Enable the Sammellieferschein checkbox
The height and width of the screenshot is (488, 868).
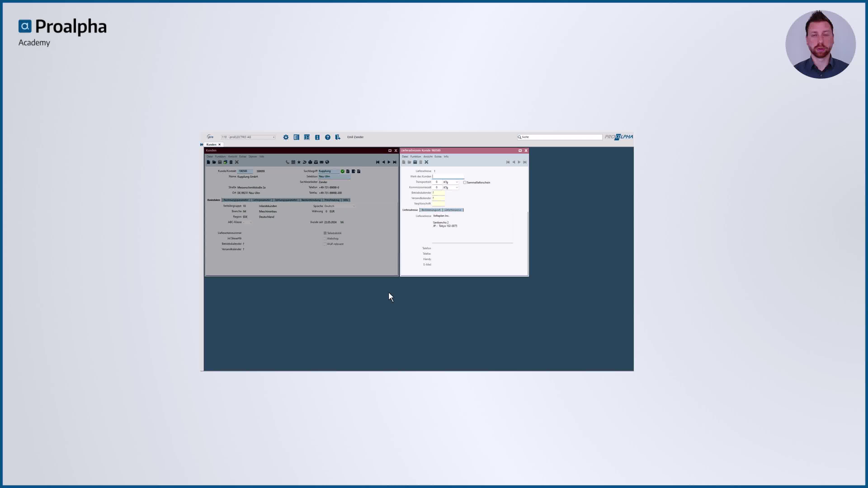(465, 183)
